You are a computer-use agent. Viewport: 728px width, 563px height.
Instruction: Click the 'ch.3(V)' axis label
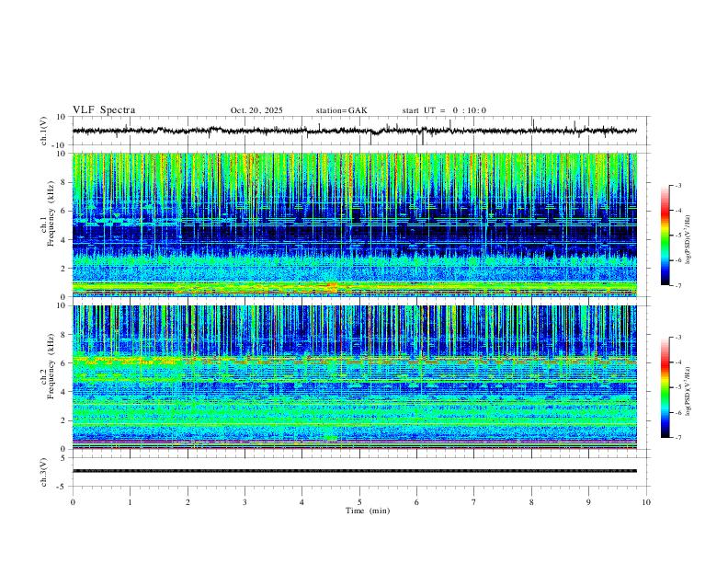pyautogui.click(x=44, y=473)
